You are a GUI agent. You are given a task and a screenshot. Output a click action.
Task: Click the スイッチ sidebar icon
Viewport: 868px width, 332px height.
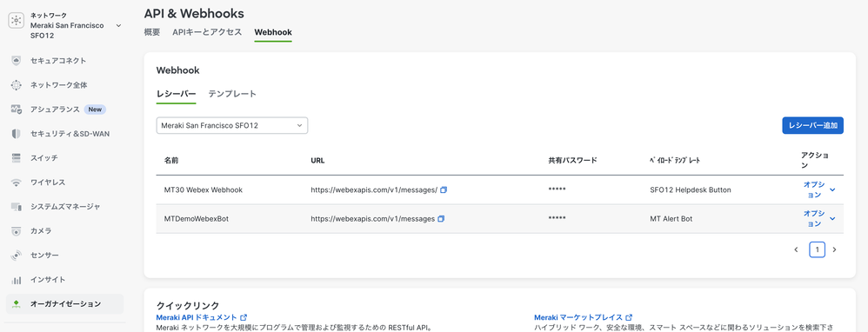[17, 157]
